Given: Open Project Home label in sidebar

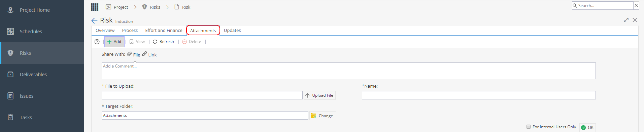Looking at the screenshot, I should pyautogui.click(x=35, y=10).
